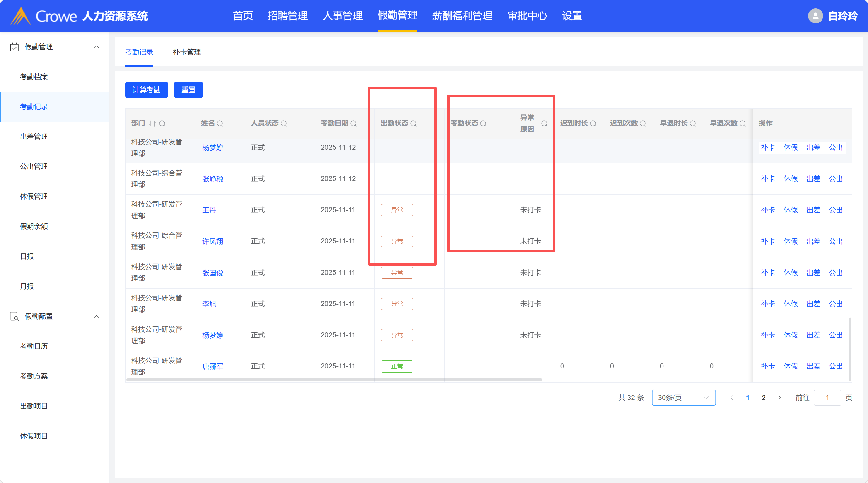This screenshot has width=868, height=483.
Task: Click search icon beside 迟到时长 header
Action: (593, 124)
